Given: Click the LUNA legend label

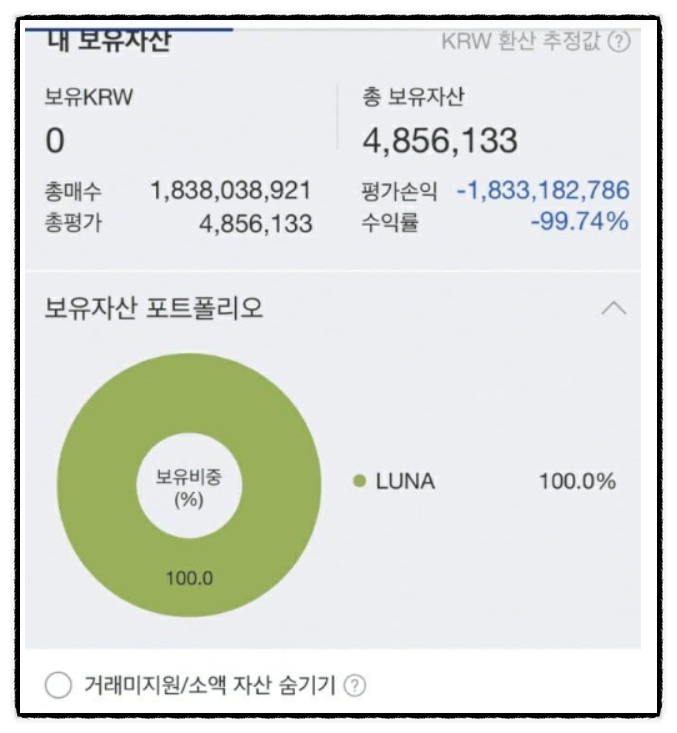Looking at the screenshot, I should [x=405, y=481].
